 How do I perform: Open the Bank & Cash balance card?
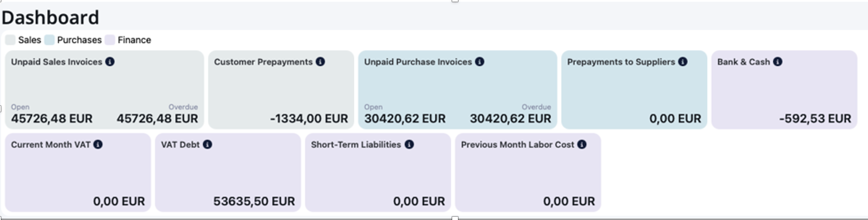click(784, 89)
